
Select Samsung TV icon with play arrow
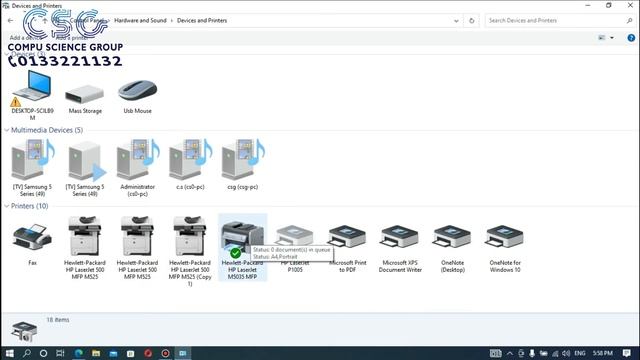click(x=85, y=168)
